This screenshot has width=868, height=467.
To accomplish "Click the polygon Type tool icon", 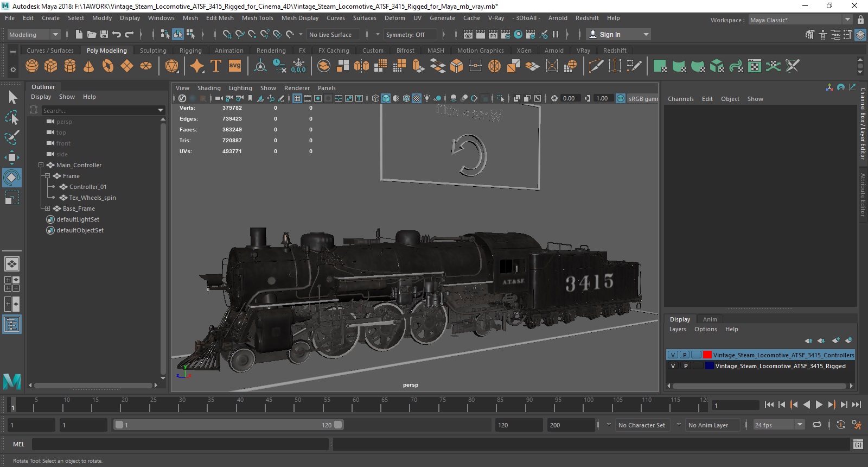I will pos(215,66).
